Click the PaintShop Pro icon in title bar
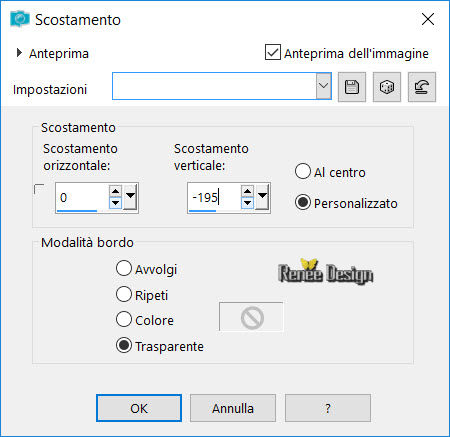450x437 pixels. click(x=19, y=19)
